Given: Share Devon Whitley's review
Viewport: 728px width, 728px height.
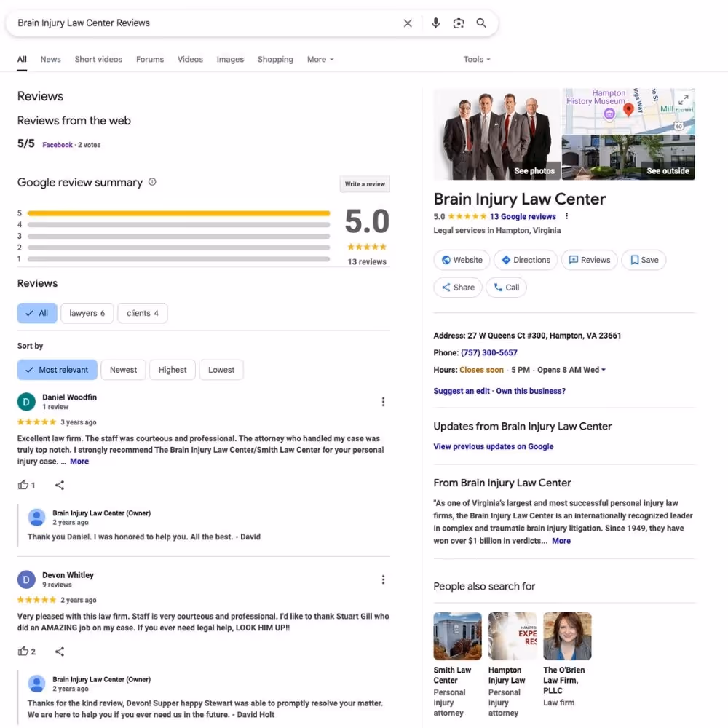Looking at the screenshot, I should [60, 652].
